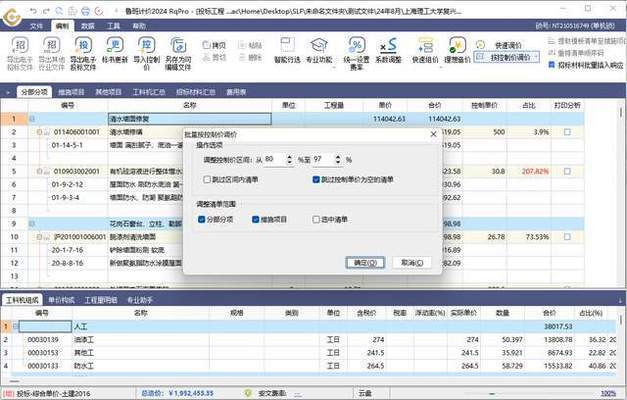Increase the lower bound 80 with up arrow
This screenshot has width=627, height=400.
[290, 157]
